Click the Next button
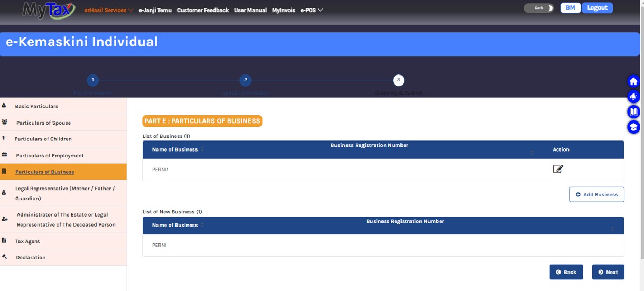This screenshot has height=291, width=644. (608, 272)
